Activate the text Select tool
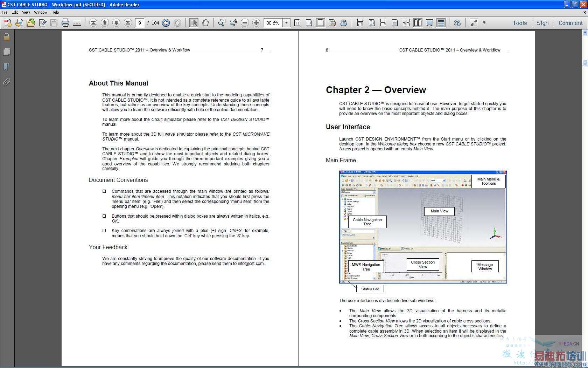This screenshot has height=368, width=588. click(x=194, y=23)
